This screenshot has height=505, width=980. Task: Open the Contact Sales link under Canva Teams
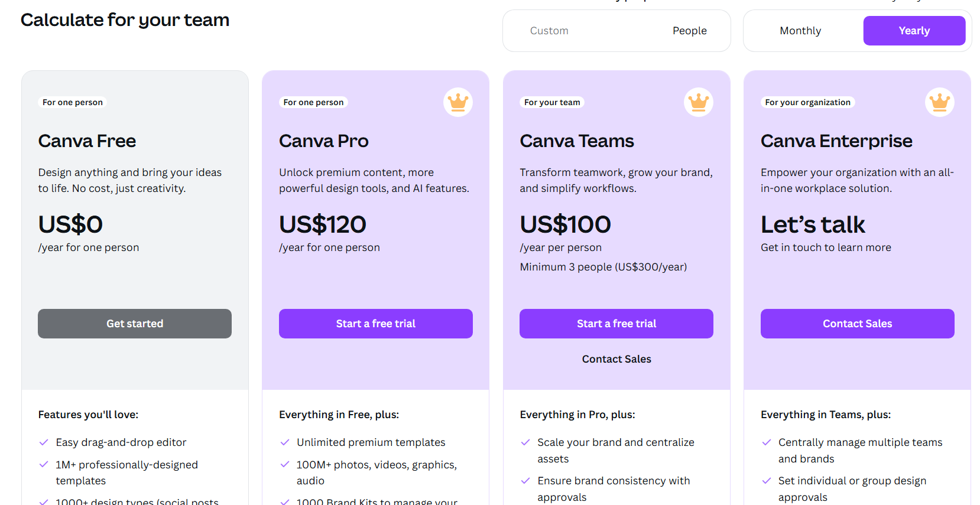coord(616,359)
